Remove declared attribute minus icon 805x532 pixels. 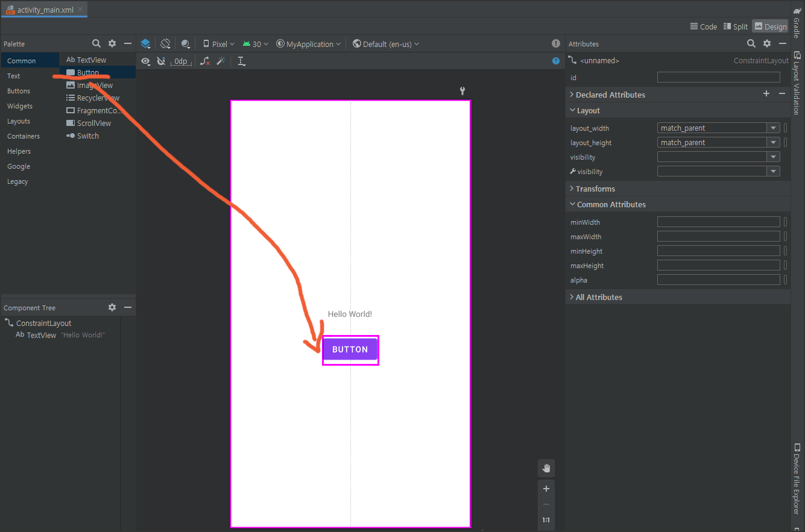pos(782,93)
